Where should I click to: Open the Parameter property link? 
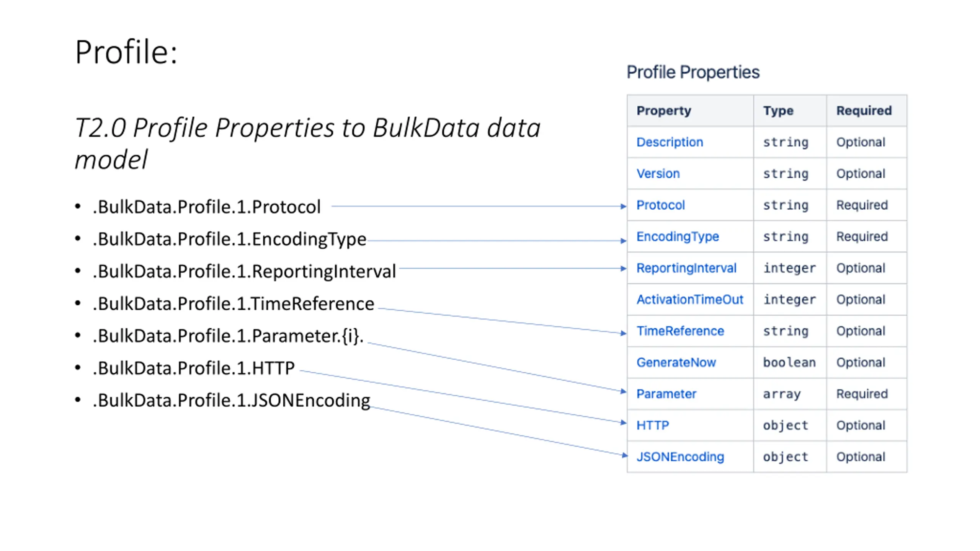[666, 394]
